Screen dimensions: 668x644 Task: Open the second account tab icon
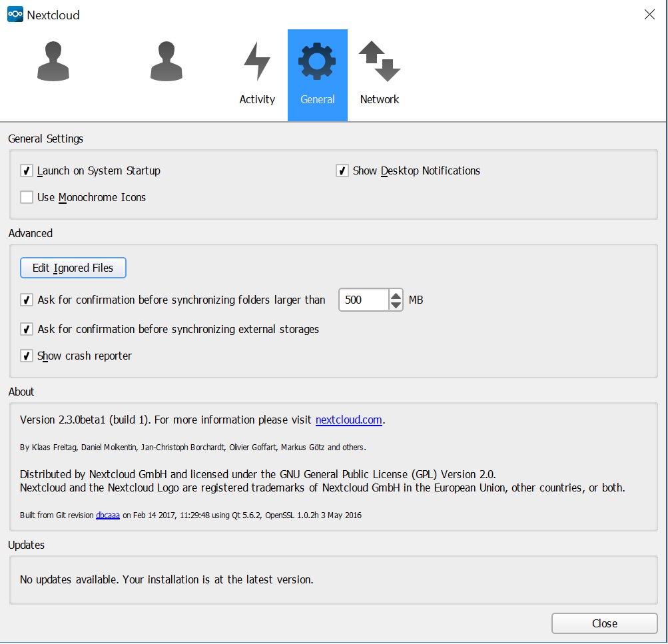pyautogui.click(x=167, y=61)
